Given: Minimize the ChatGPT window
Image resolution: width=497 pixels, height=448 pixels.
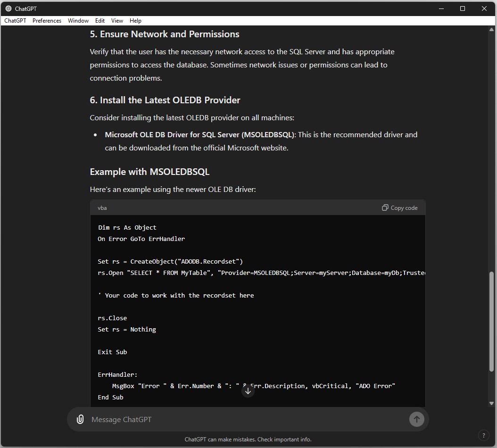Looking at the screenshot, I should pos(441,8).
